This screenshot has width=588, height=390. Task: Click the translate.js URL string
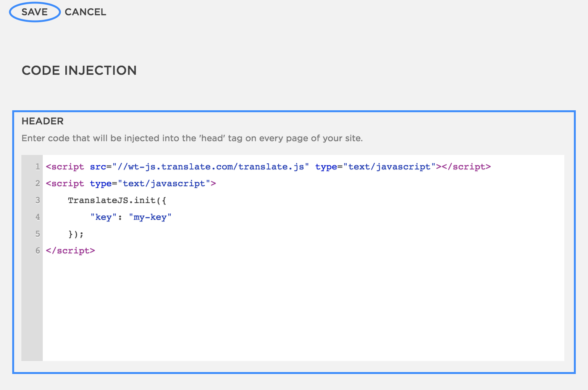pyautogui.click(x=211, y=167)
